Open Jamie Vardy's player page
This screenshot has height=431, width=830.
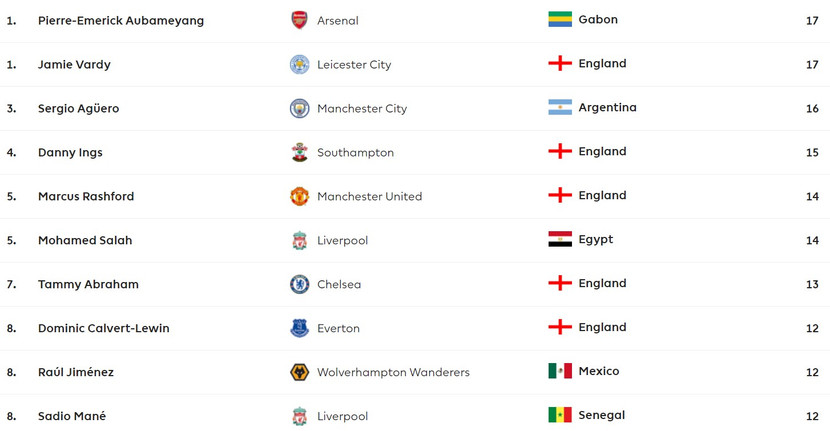74,64
